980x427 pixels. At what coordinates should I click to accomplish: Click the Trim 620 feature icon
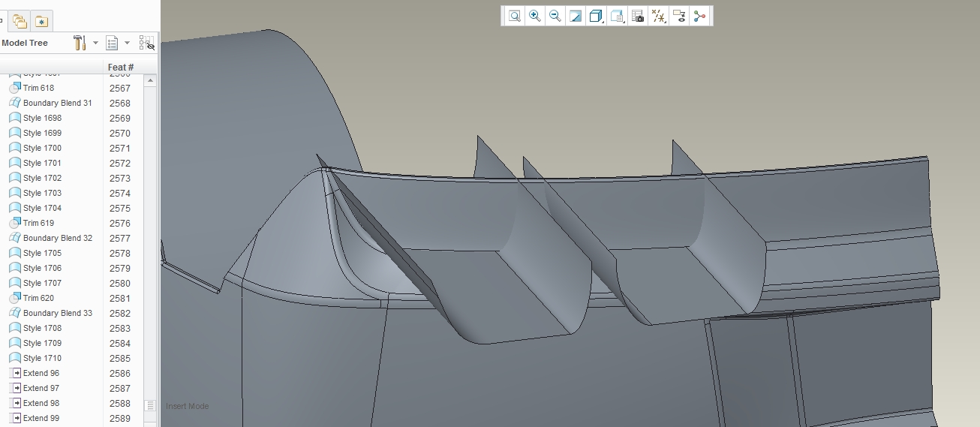point(15,298)
